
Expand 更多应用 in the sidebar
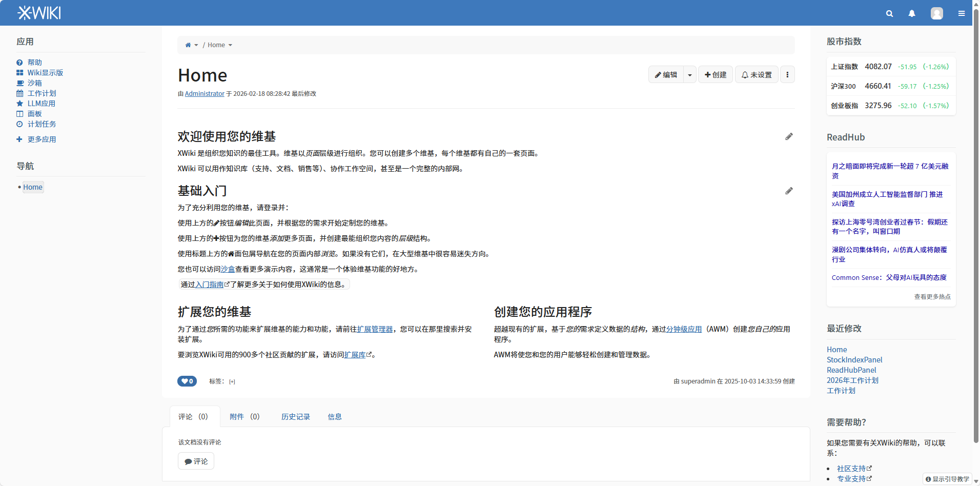[x=41, y=139]
